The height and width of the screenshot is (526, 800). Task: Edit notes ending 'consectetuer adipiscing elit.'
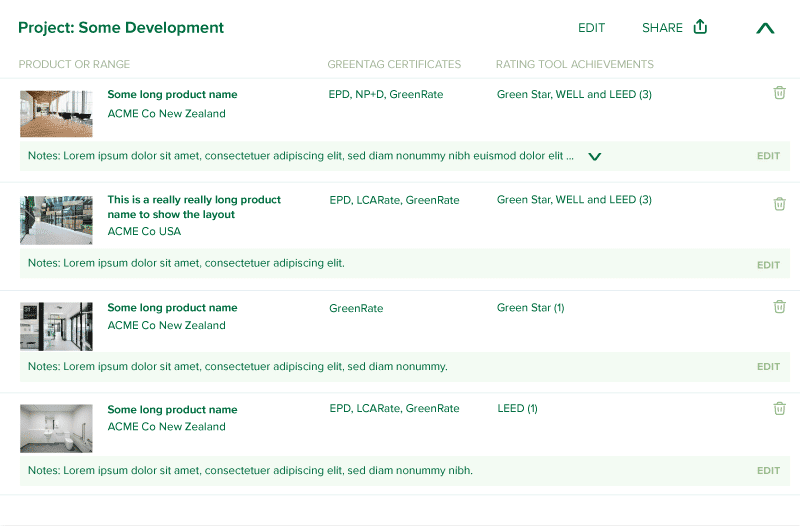[768, 265]
